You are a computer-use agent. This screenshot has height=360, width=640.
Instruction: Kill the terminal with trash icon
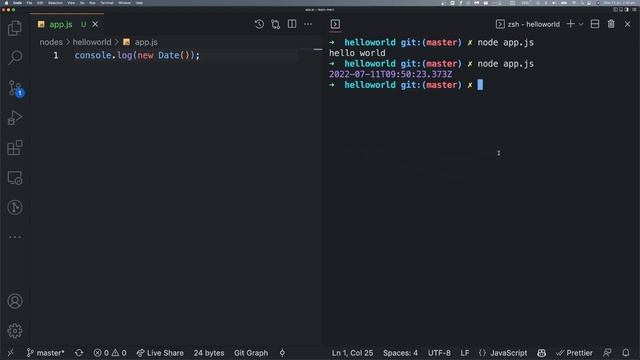point(611,24)
